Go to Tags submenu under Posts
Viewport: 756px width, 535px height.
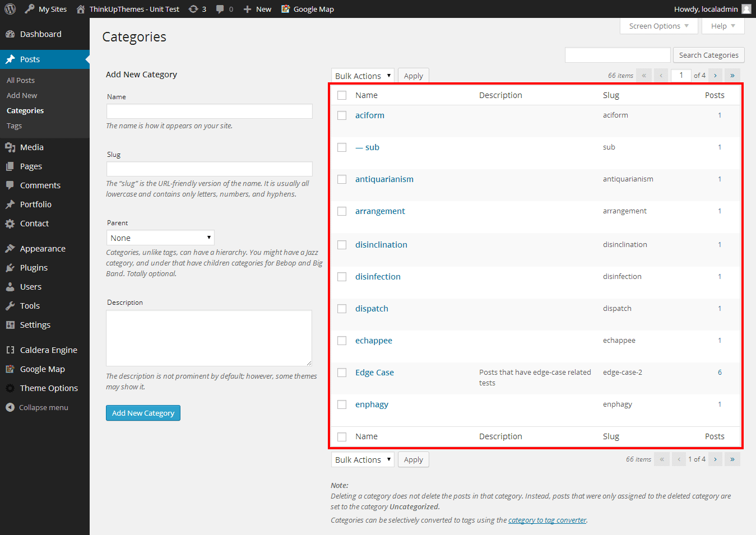click(15, 126)
